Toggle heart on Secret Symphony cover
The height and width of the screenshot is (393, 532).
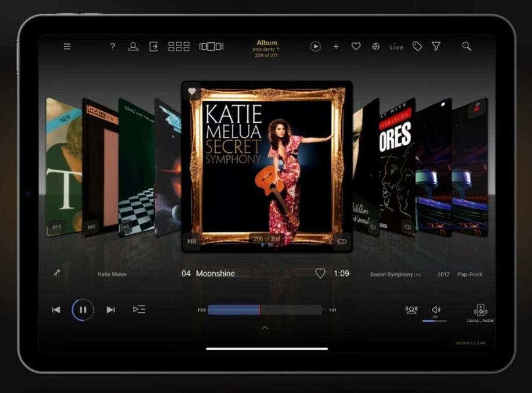pyautogui.click(x=192, y=91)
